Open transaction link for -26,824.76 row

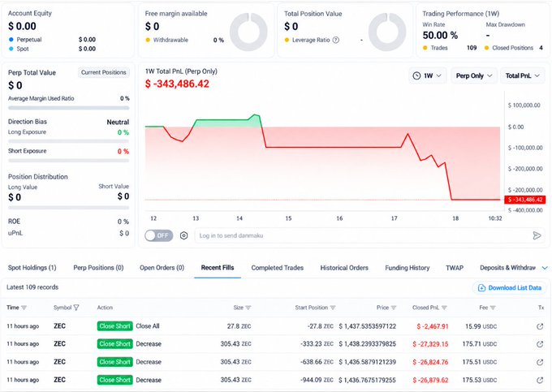540,362
